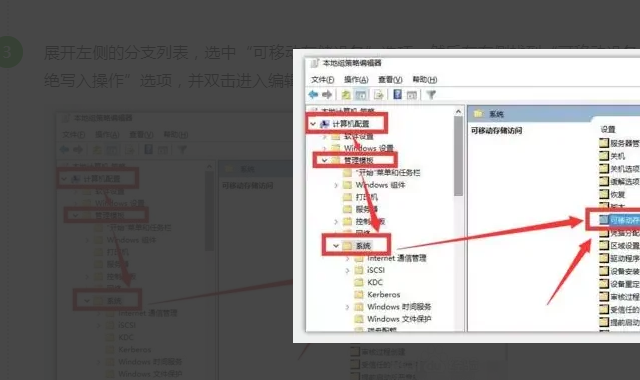Collapse the 系统 tree node chevron
Viewport: 640px width, 380px height.
[336, 246]
